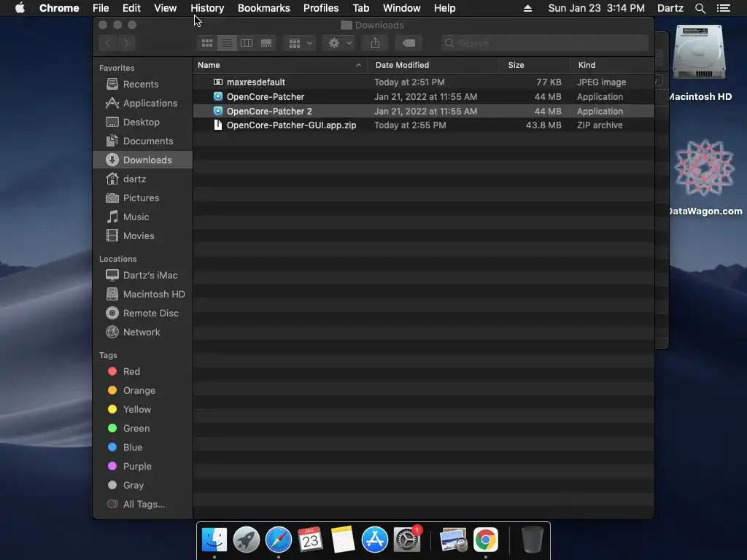747x560 pixels.
Task: Go back with the Finder back arrow
Action: click(108, 43)
